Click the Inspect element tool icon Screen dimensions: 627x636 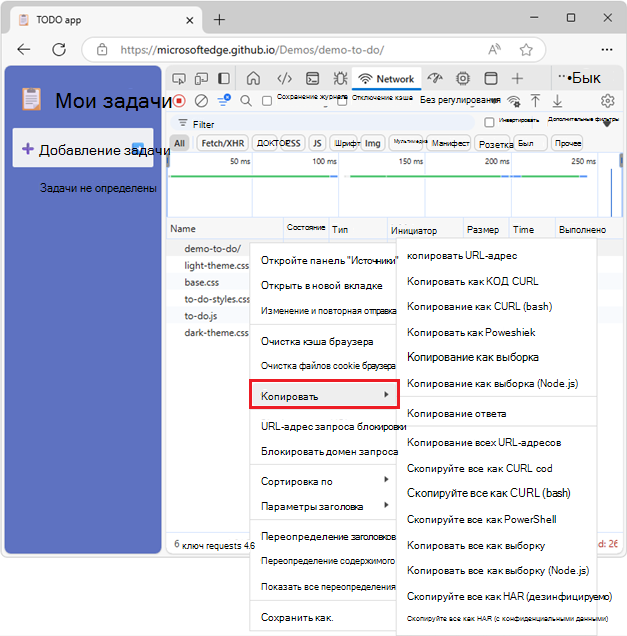(178, 78)
